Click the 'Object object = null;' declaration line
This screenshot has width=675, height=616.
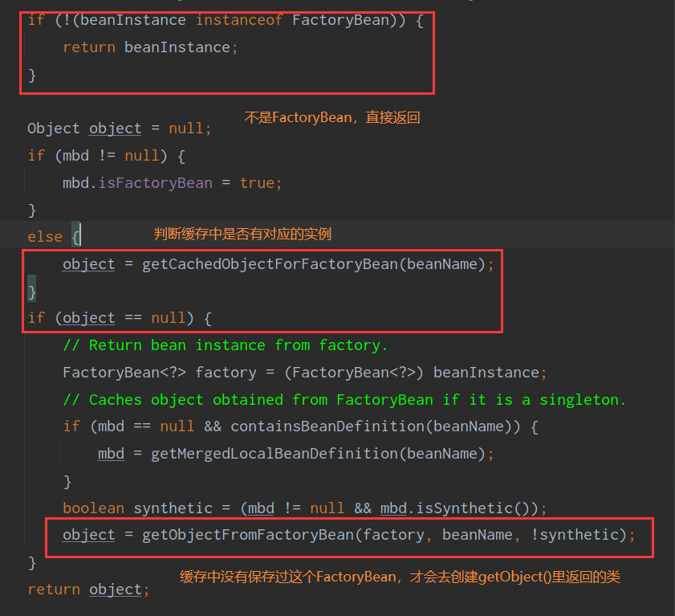coord(120,129)
